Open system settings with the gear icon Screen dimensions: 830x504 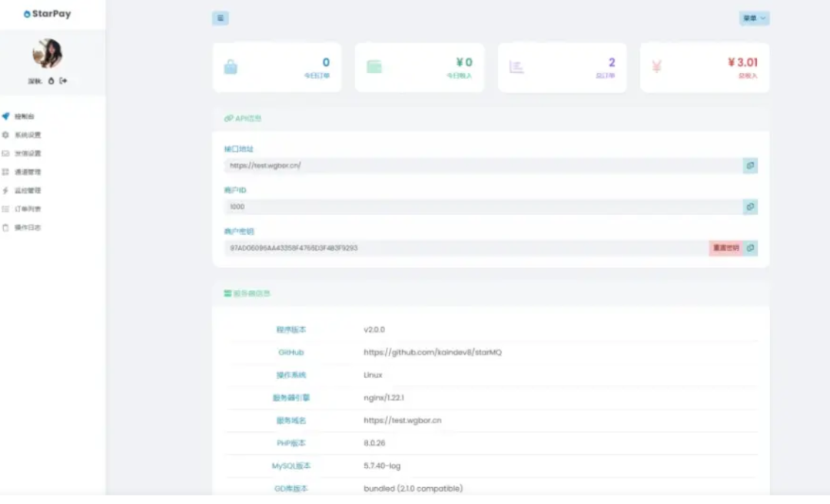click(x=6, y=134)
